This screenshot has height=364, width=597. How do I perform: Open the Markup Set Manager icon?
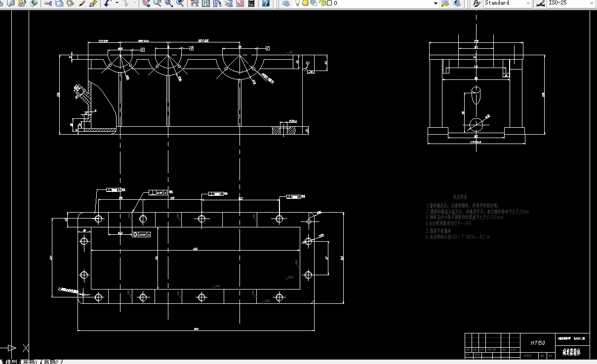pyautogui.click(x=239, y=3)
